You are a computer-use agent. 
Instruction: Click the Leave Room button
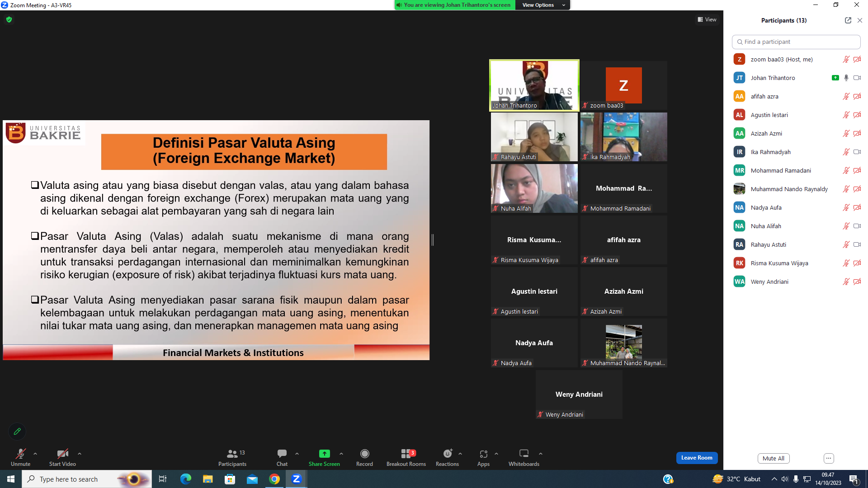click(x=697, y=458)
